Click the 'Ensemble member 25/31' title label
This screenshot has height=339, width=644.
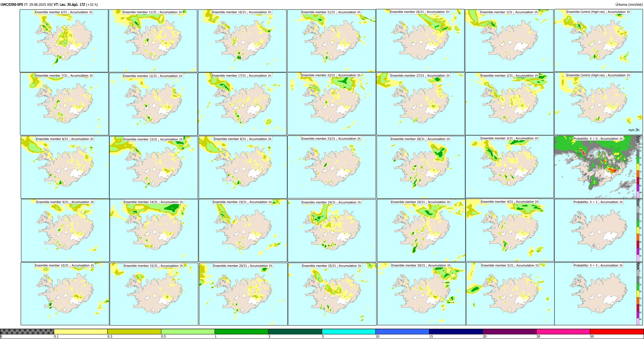(x=331, y=266)
